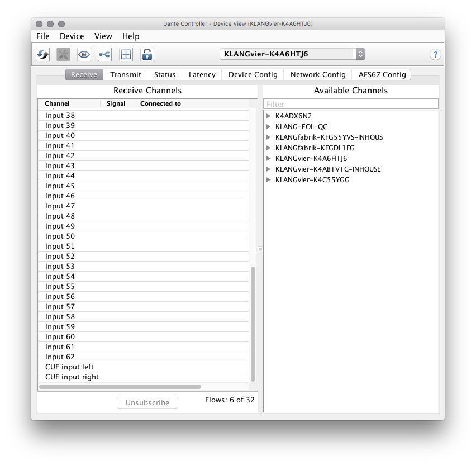Open the File menu

click(x=43, y=36)
